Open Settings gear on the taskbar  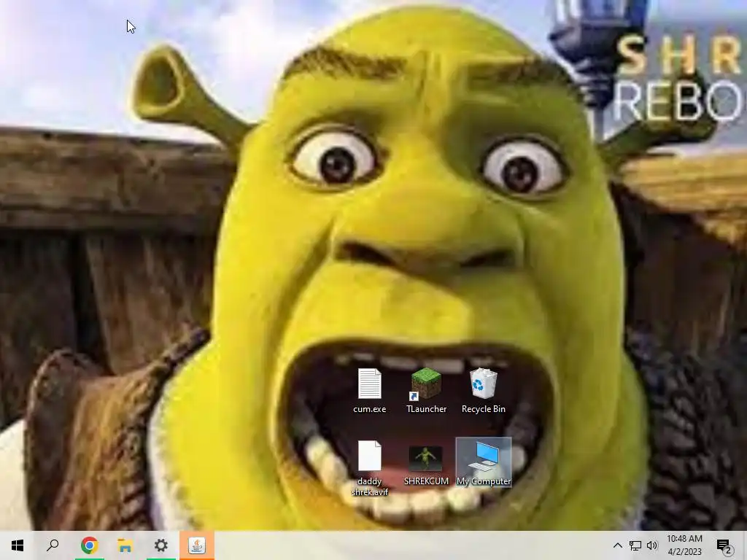point(161,545)
